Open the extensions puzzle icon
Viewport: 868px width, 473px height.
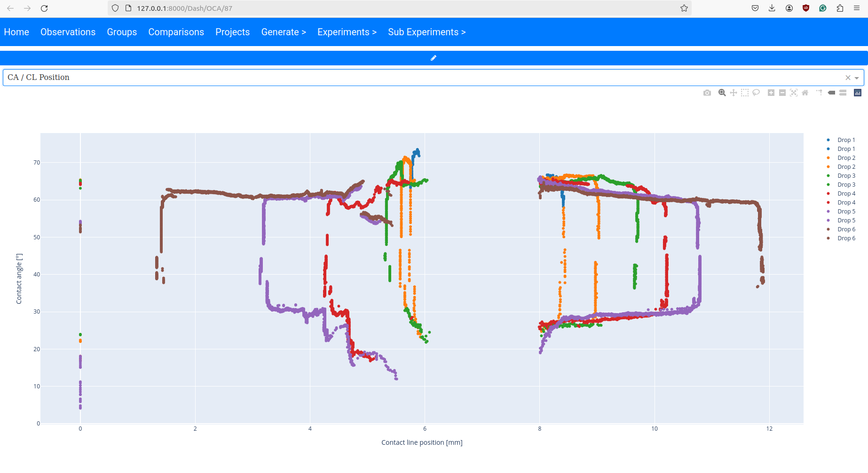[840, 8]
